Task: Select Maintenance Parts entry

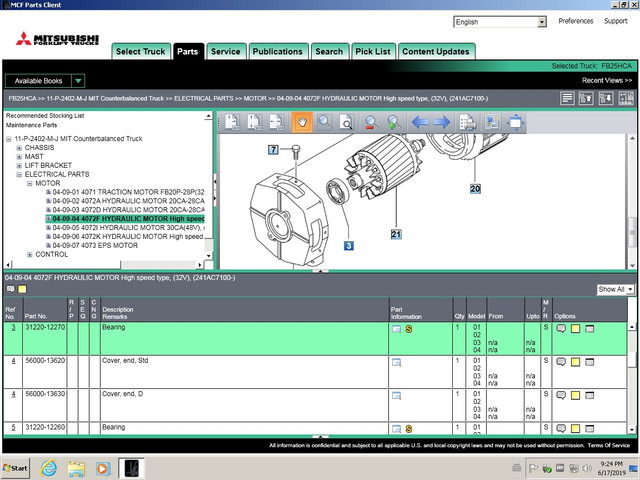Action: pyautogui.click(x=31, y=125)
